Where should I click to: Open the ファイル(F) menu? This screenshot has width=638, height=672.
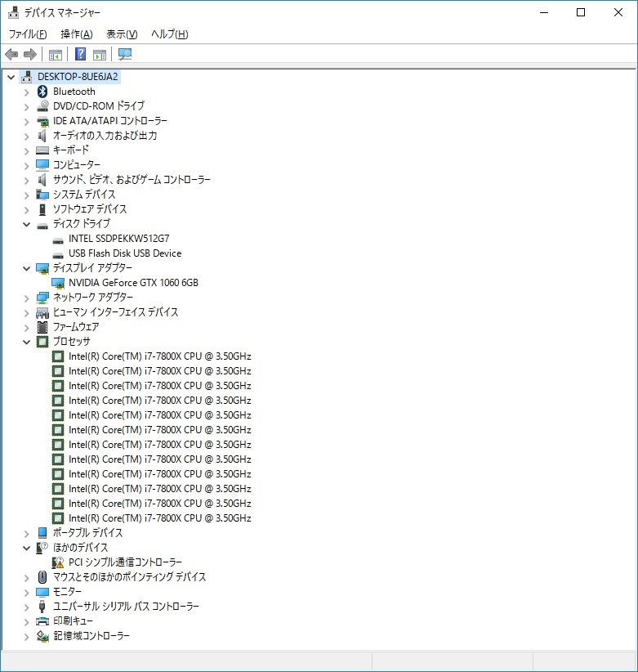tap(28, 34)
